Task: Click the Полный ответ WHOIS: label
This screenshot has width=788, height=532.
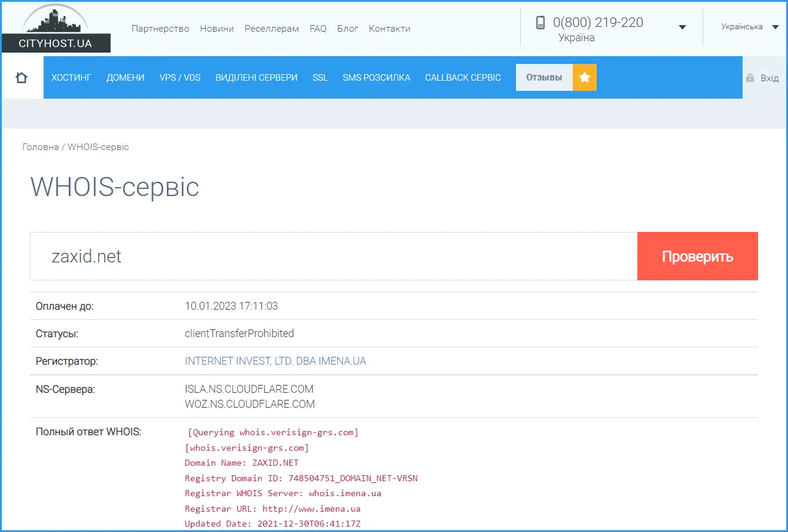Action: pyautogui.click(x=88, y=432)
